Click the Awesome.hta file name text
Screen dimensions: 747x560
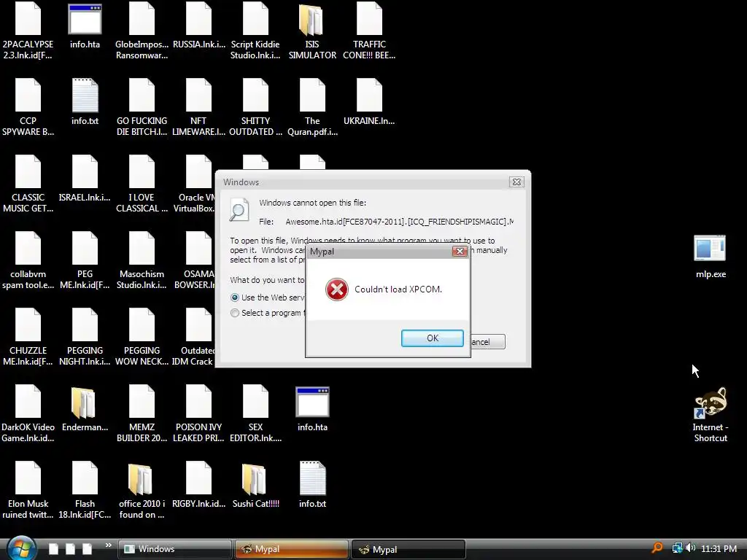pos(399,222)
